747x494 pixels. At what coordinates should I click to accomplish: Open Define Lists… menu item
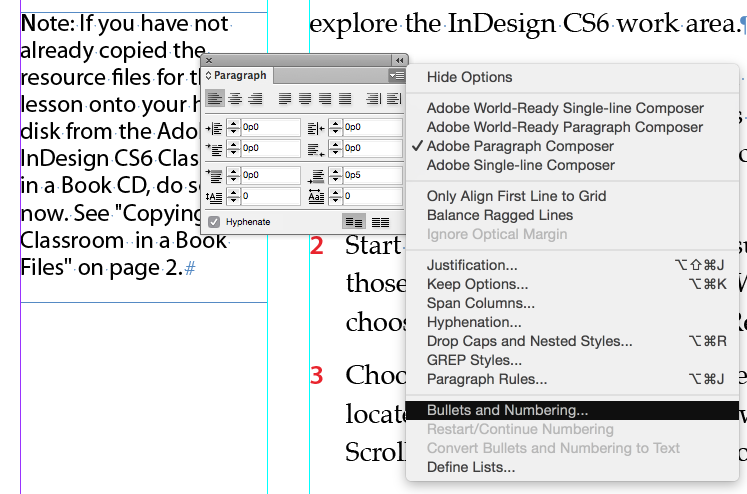(572, 467)
